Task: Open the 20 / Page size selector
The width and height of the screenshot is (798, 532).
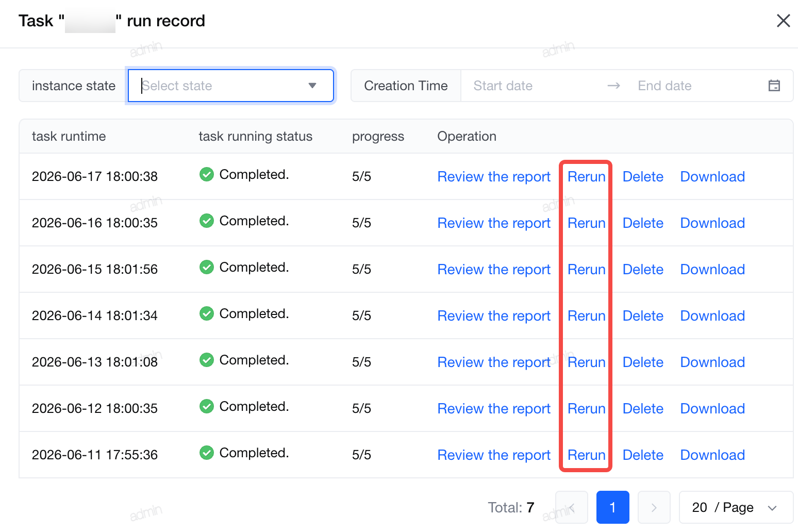Action: (x=736, y=507)
